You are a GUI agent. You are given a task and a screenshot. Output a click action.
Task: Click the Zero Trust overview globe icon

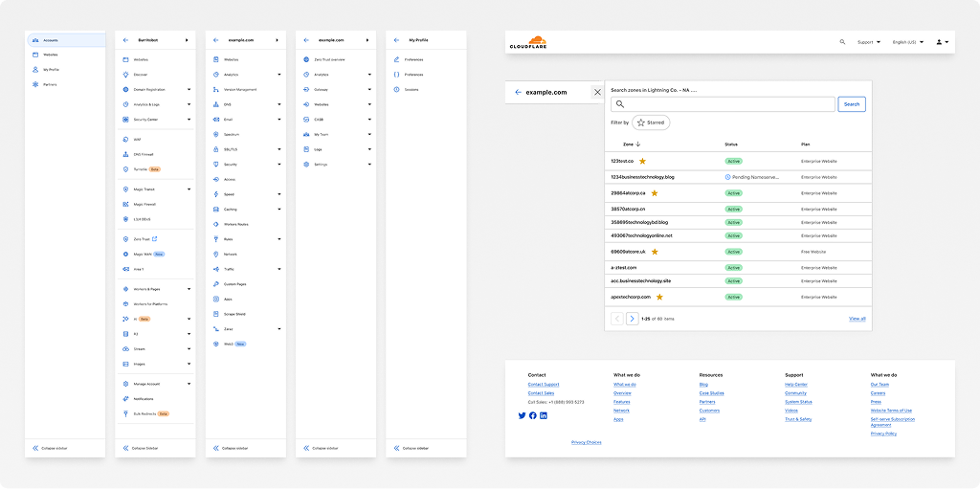click(306, 59)
